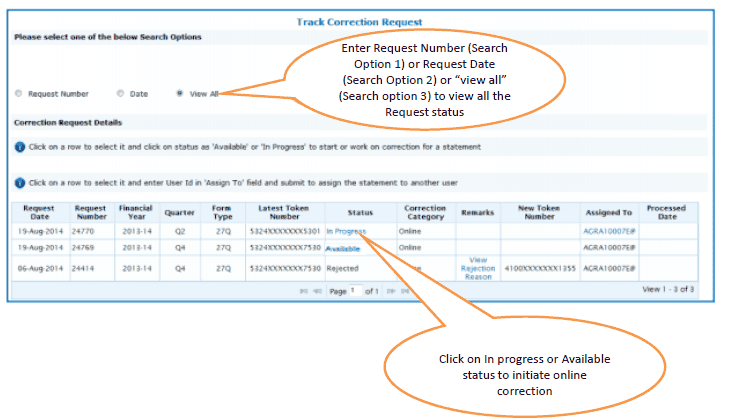Click the Status column header
Viewport: 729px width, 420px height.
click(x=360, y=212)
